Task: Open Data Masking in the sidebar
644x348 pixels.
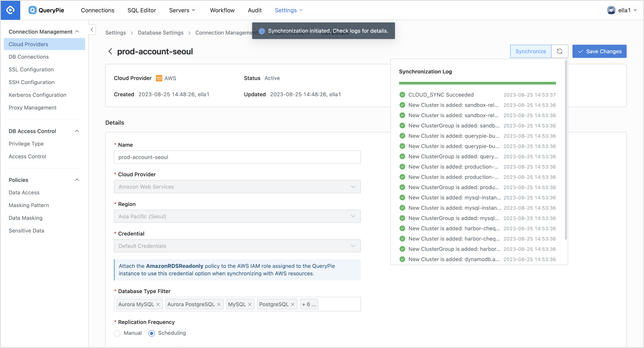Action: point(26,218)
